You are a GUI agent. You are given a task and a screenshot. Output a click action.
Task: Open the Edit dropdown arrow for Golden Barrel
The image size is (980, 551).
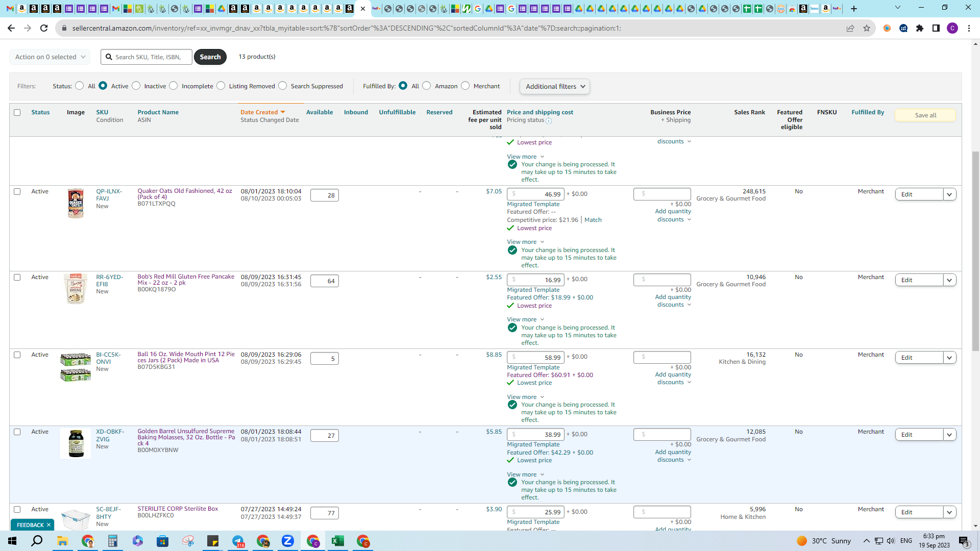[x=950, y=435]
